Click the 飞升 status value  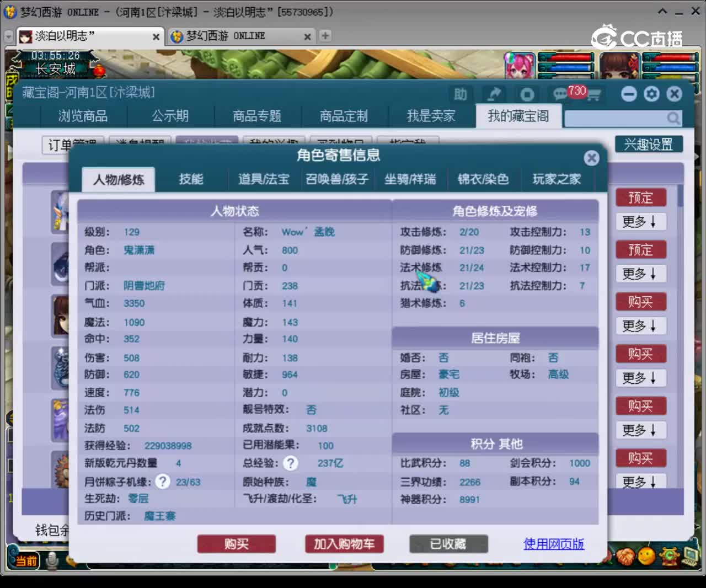click(347, 499)
